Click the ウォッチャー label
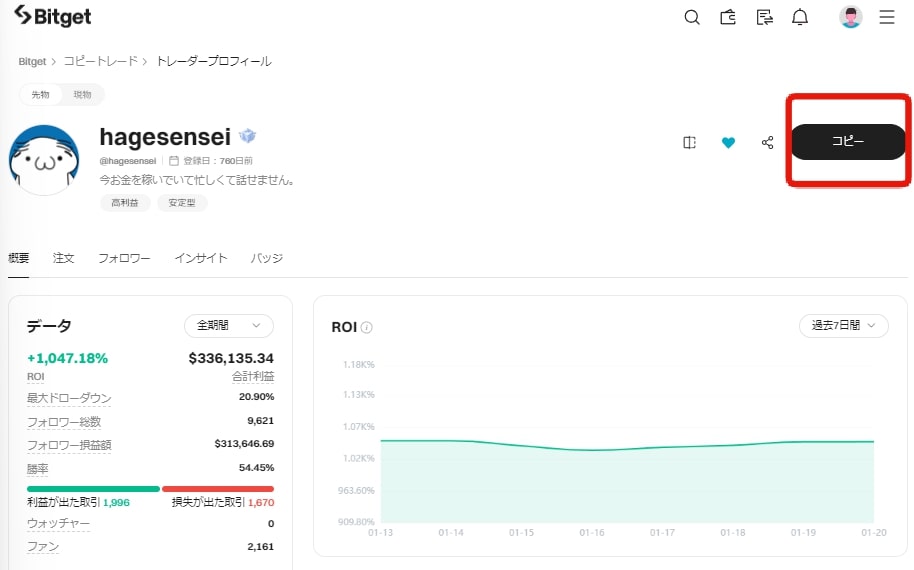Viewport: 914px width, 570px height. click(x=58, y=523)
